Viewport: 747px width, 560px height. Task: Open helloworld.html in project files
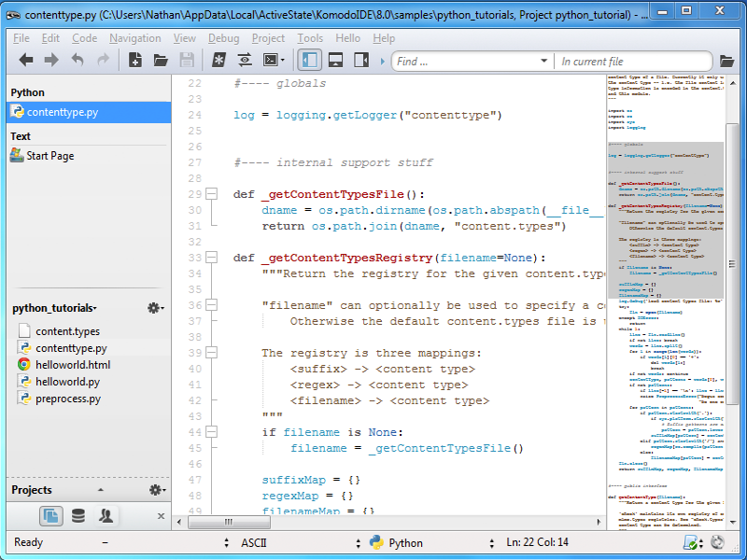(x=73, y=365)
